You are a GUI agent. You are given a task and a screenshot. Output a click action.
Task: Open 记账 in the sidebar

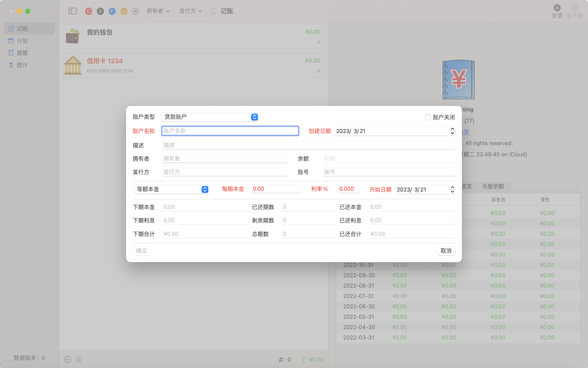(x=29, y=29)
